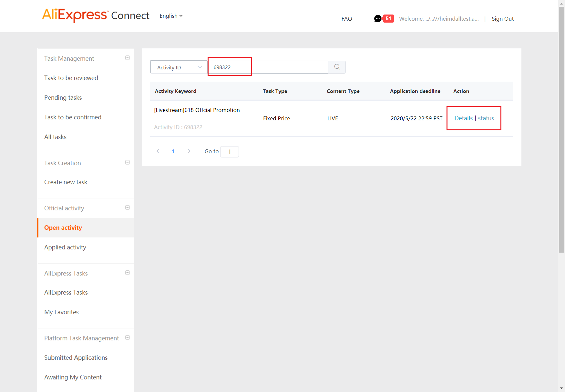565x392 pixels.
Task: Collapse the AliExpress Tasks section header
Action: (128, 273)
